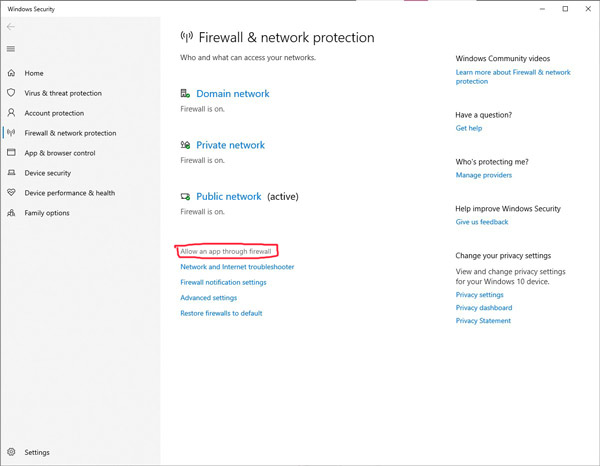The width and height of the screenshot is (600, 466).
Task: Click the Virus & threat protection shield icon
Action: (x=11, y=93)
